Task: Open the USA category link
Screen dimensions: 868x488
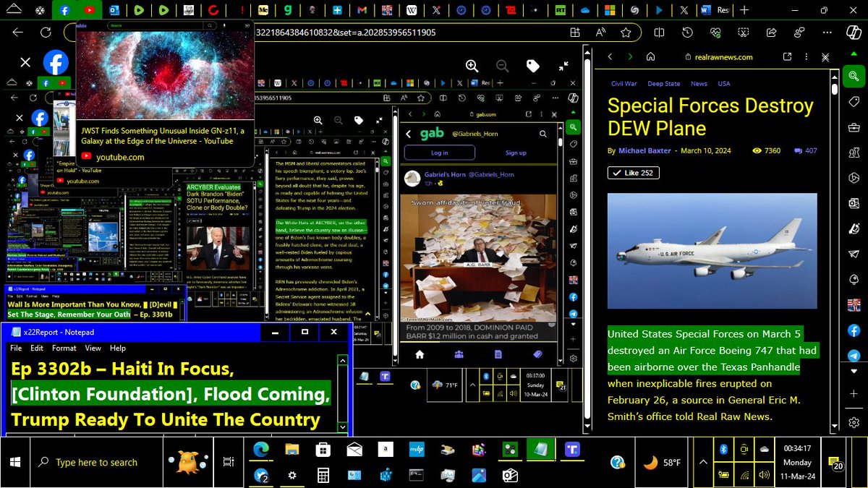Action: pyautogui.click(x=724, y=84)
